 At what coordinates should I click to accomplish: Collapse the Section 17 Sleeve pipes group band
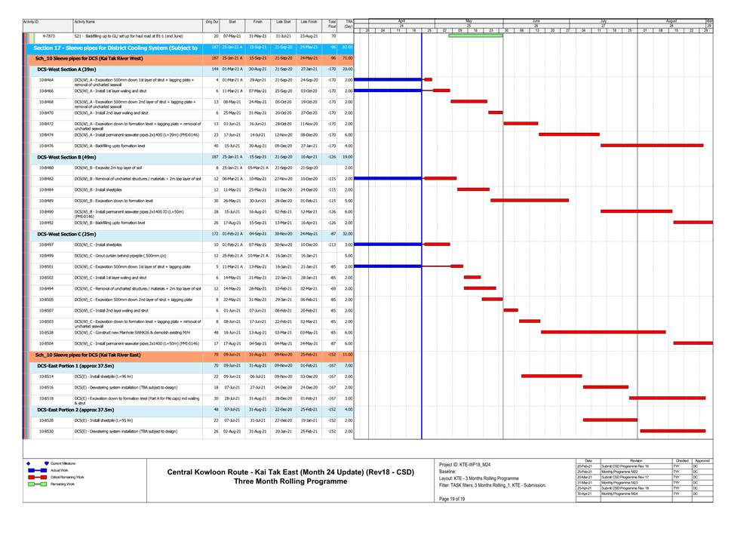(113, 47)
